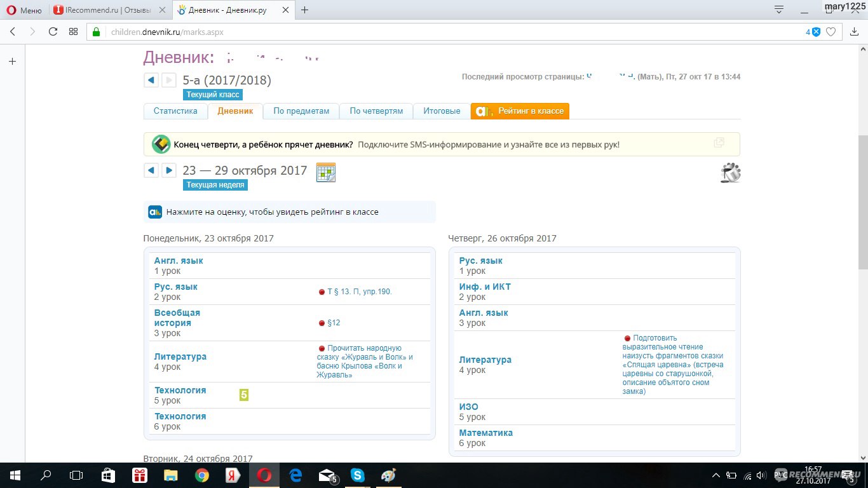The width and height of the screenshot is (868, 488).
Task: Open the calendar date picker icon
Action: (326, 172)
